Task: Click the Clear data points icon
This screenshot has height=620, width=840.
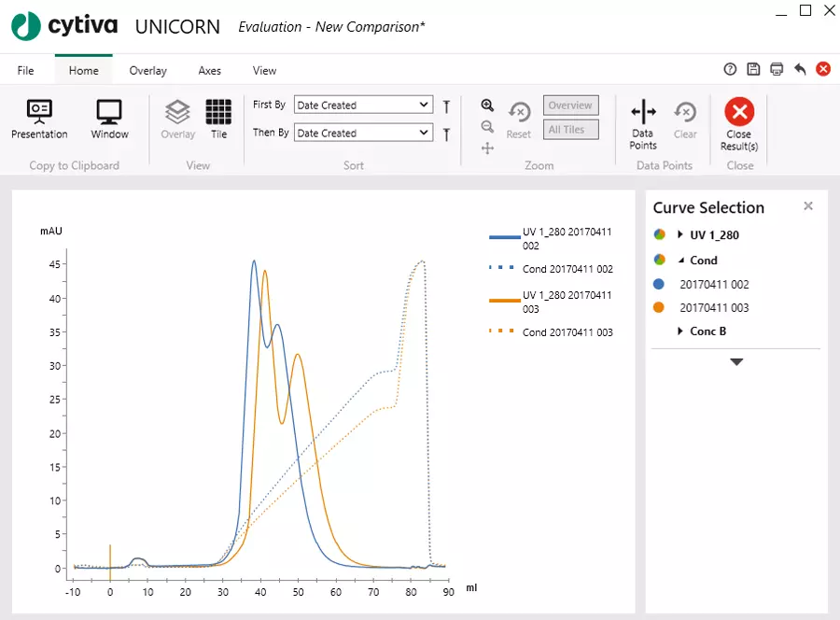Action: pyautogui.click(x=685, y=113)
